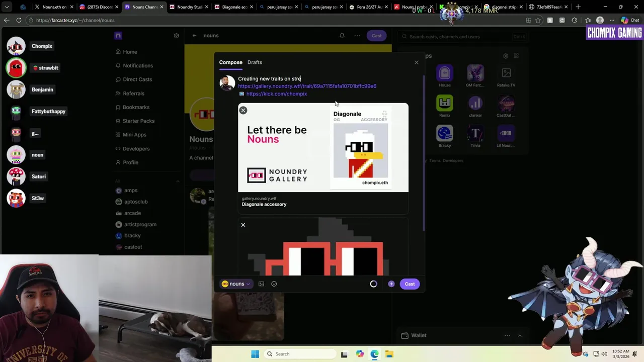Open File Explorer from the taskbar
644x362 pixels.
[389, 354]
